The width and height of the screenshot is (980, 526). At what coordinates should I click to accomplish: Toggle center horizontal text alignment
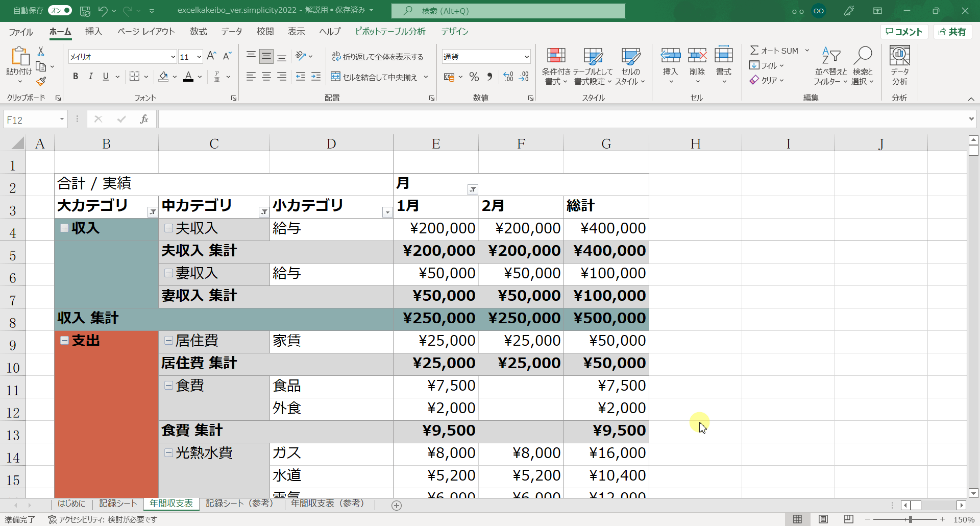point(266,77)
